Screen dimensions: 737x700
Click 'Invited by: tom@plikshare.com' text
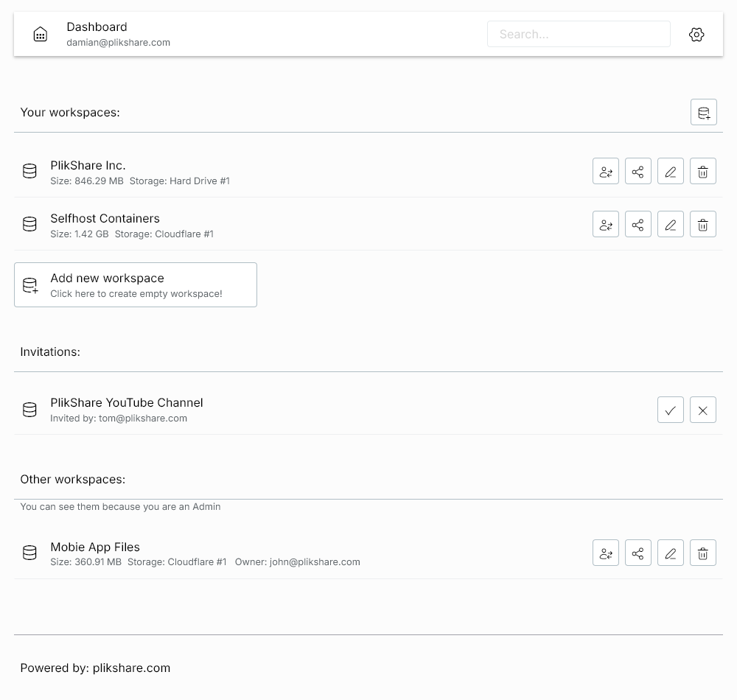coord(119,418)
